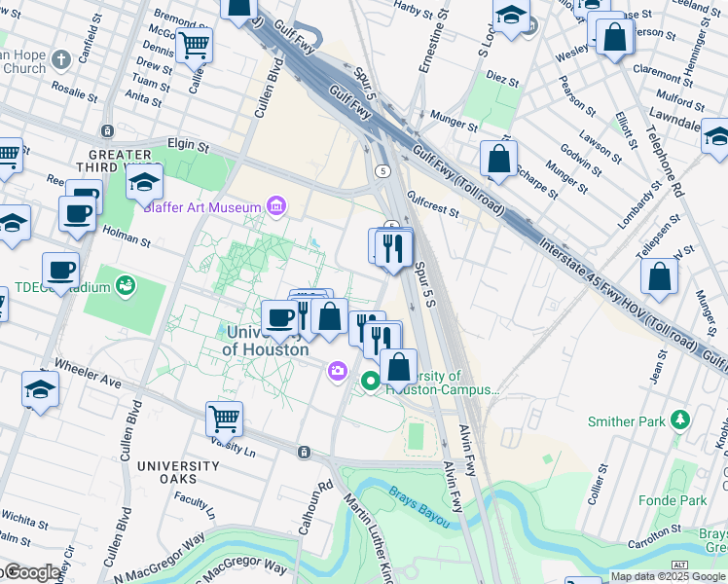
Task: Click the Martin Luther King road label
Action: click(369, 537)
